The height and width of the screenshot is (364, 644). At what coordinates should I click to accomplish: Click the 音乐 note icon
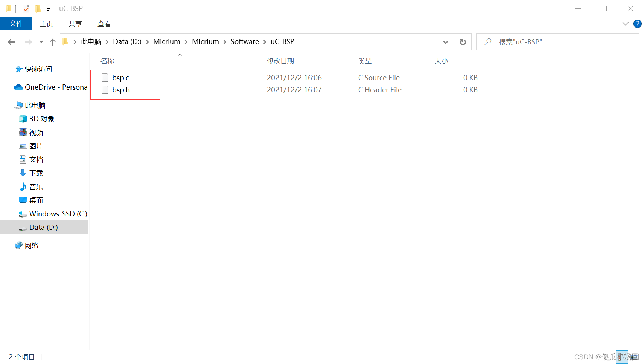(x=23, y=187)
